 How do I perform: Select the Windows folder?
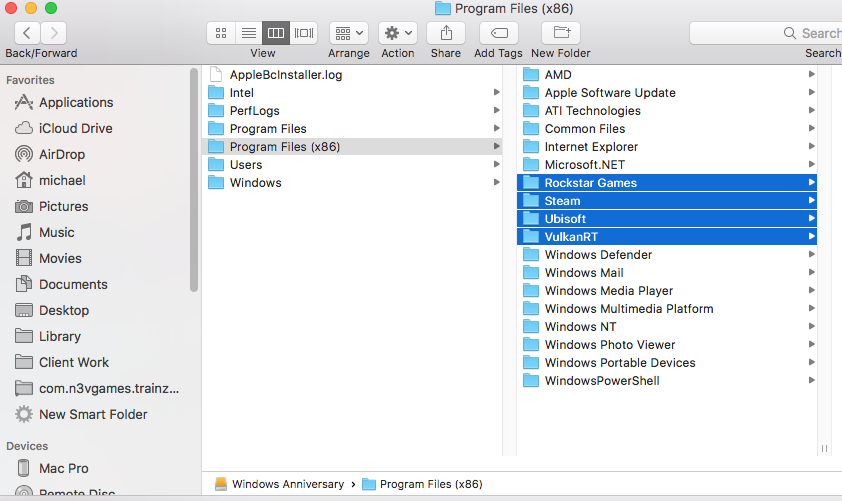pos(352,183)
